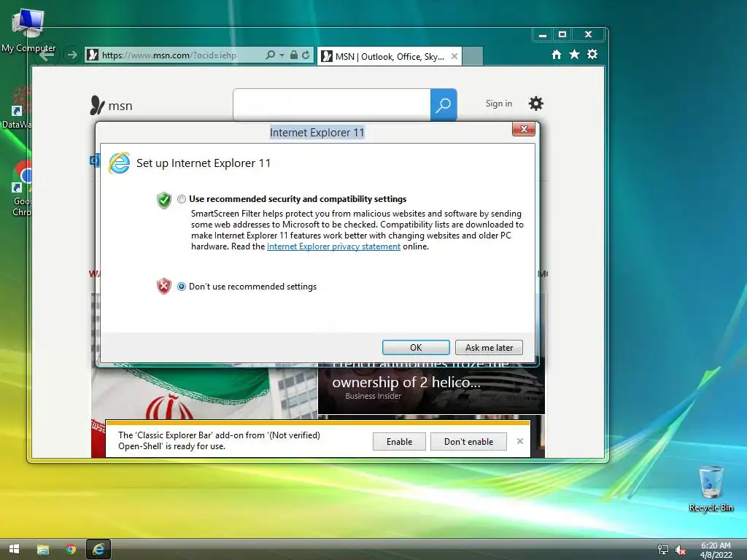Open the taskbar clock showing 6:20 AM

[716, 550]
